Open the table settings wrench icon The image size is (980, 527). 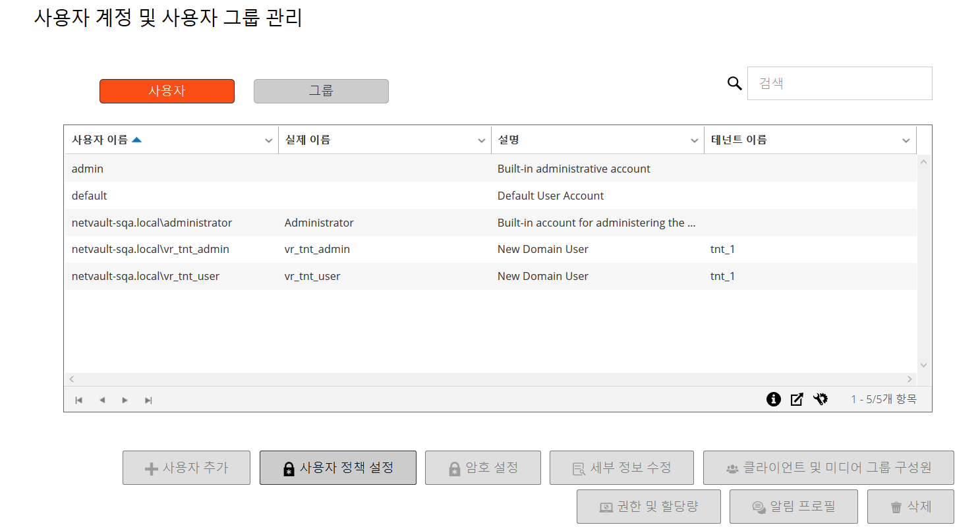(821, 399)
